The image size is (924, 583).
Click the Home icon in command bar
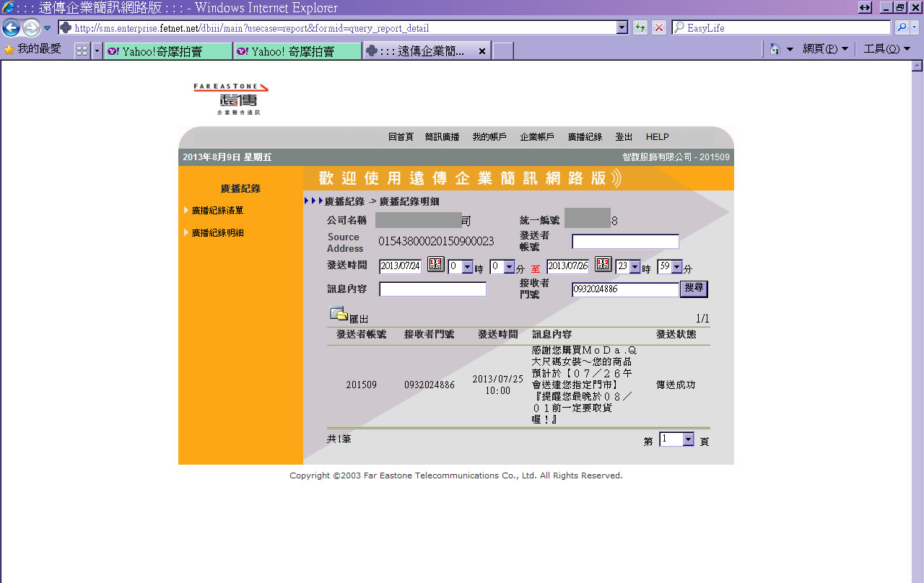click(x=775, y=49)
